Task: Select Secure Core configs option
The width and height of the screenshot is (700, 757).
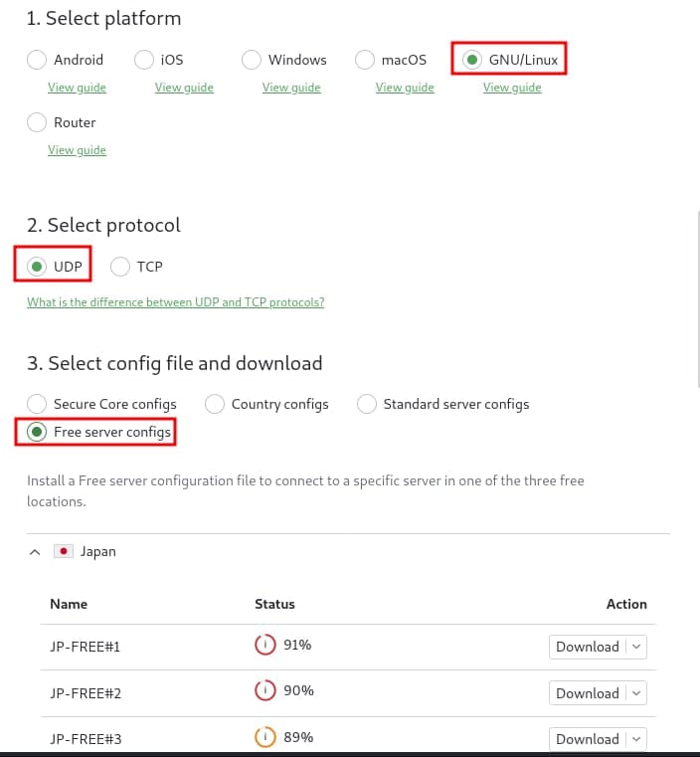Action: click(x=37, y=404)
